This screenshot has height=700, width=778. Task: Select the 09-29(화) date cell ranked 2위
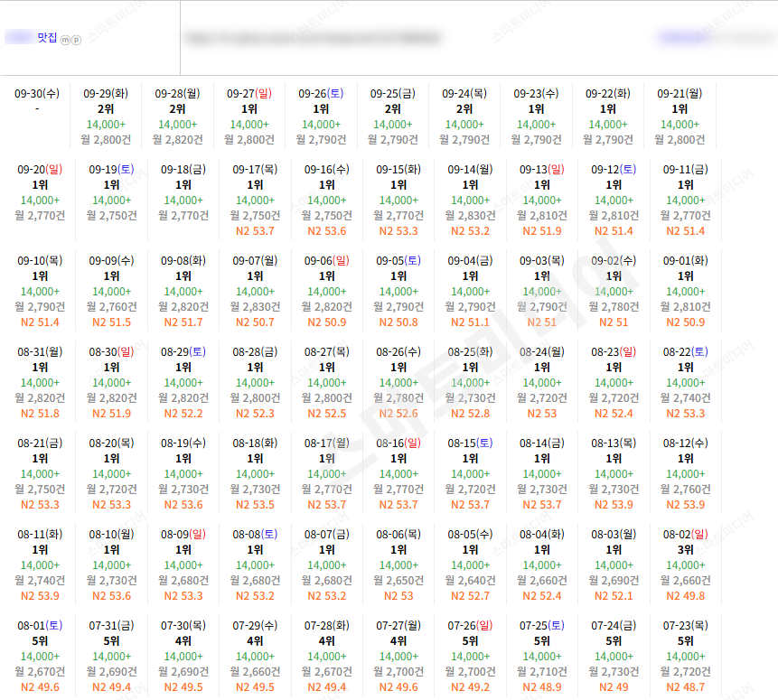[x=106, y=117]
